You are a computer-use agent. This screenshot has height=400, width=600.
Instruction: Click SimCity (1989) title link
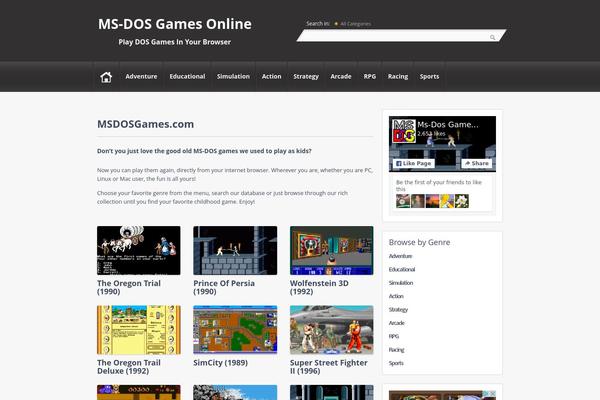tap(220, 362)
